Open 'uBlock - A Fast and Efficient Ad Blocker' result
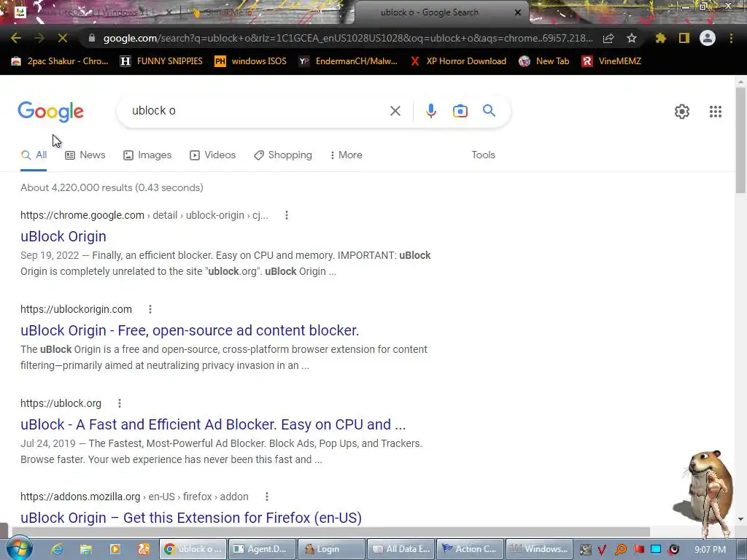 click(213, 424)
